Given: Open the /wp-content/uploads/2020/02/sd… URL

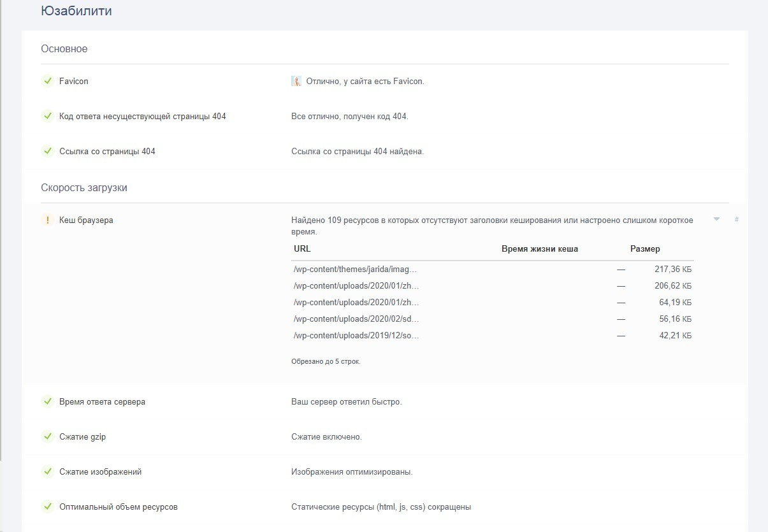Looking at the screenshot, I should 356,319.
